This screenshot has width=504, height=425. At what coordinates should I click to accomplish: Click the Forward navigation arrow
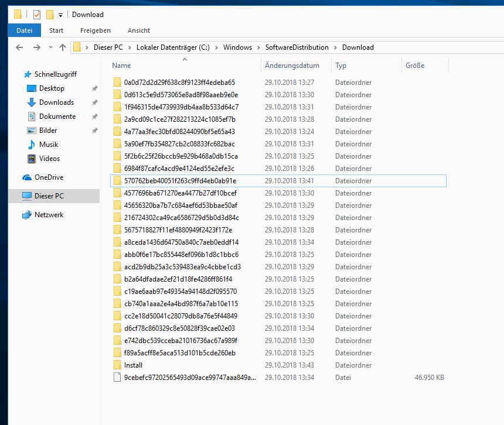point(37,47)
